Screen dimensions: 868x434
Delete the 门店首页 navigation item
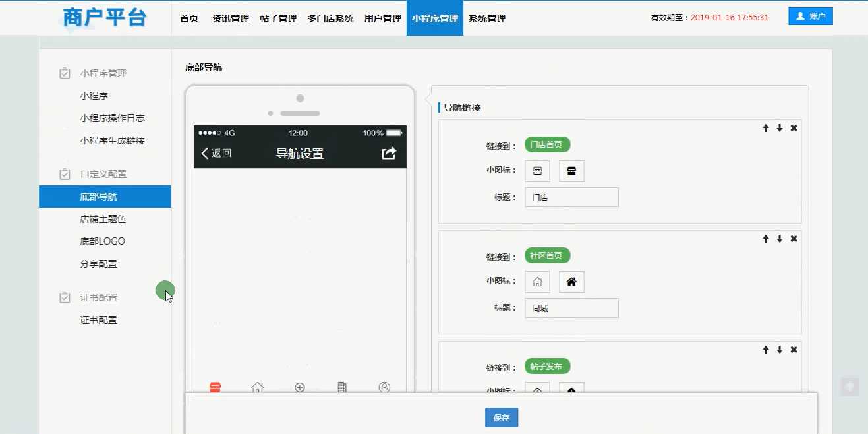pos(794,128)
